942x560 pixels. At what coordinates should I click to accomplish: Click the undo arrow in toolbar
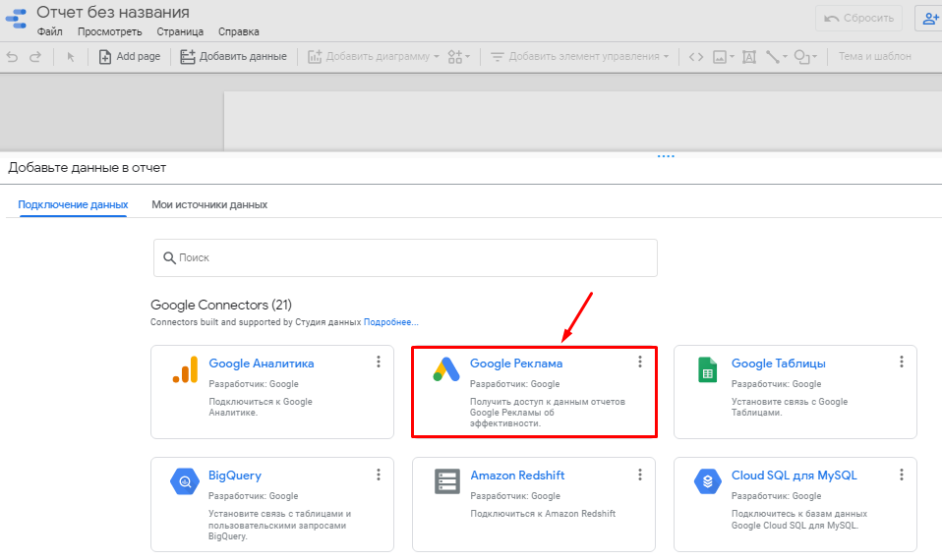click(12, 56)
